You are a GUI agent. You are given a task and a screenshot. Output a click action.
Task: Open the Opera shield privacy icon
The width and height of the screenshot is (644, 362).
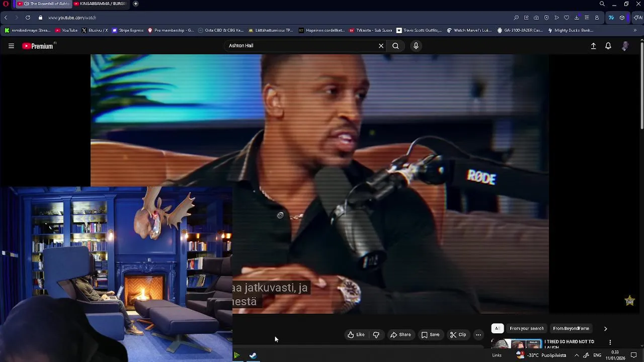[x=546, y=18]
